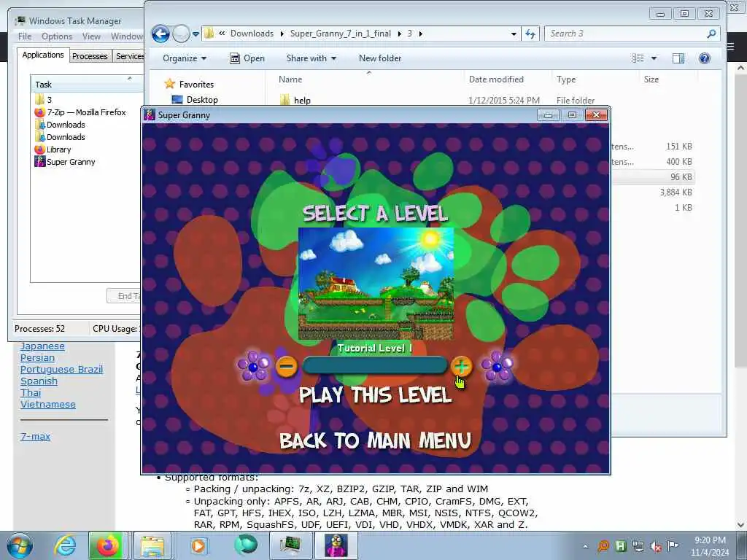This screenshot has width=747, height=560.
Task: Click Windows Media Player taskbar icon
Action: 198,545
